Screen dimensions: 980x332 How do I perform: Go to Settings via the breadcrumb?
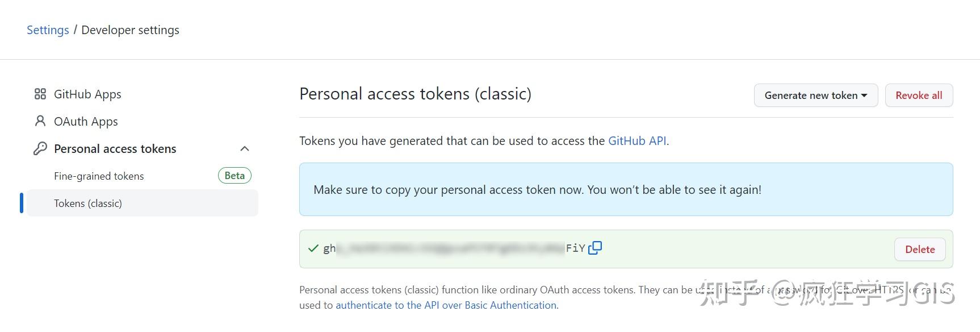48,30
